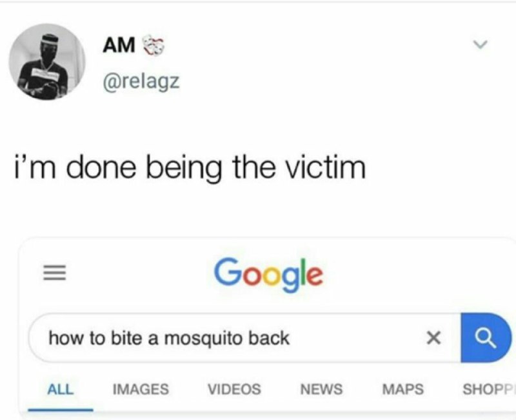This screenshot has width=516, height=420.
Task: Open the AM profile picture
Action: point(47,61)
